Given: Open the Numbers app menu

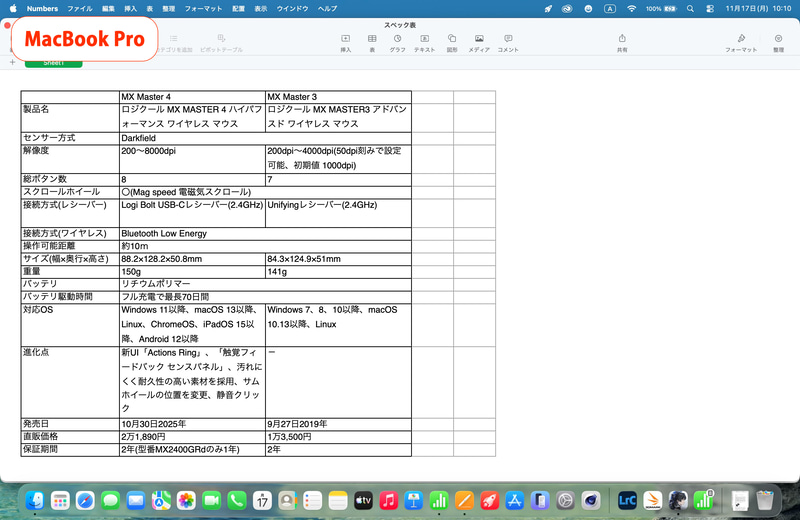Looking at the screenshot, I should [x=42, y=9].
